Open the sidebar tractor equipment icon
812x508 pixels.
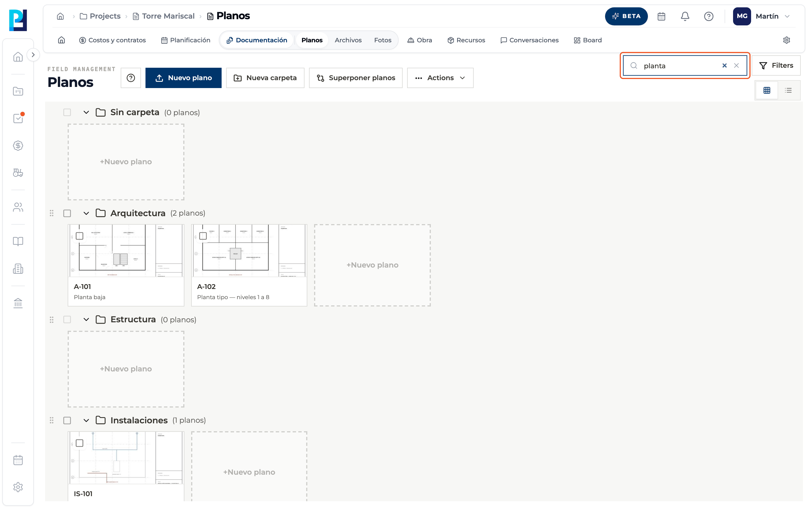coord(18,173)
